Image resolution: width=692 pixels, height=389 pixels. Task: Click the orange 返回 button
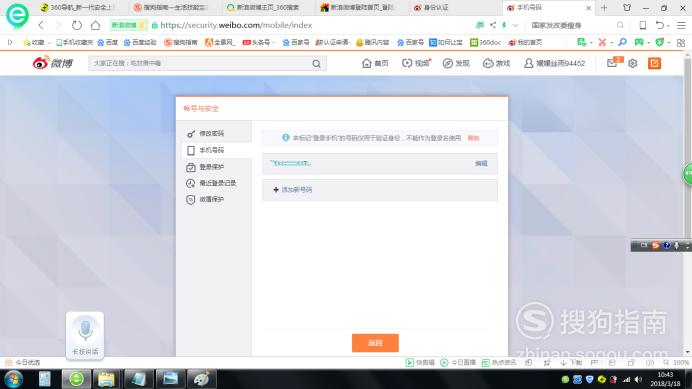point(375,343)
